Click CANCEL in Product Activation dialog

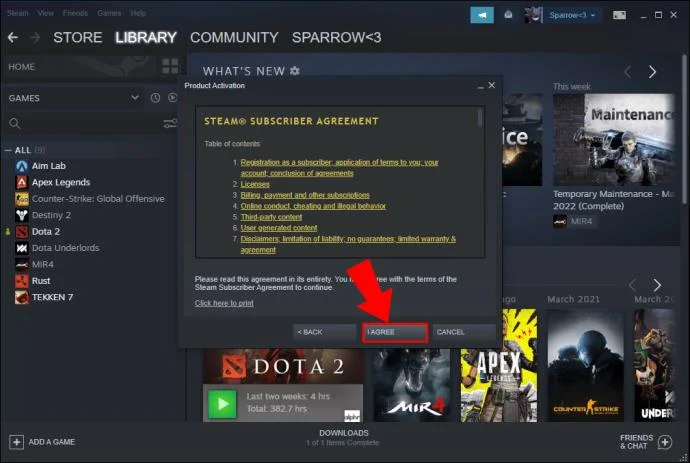[465, 332]
